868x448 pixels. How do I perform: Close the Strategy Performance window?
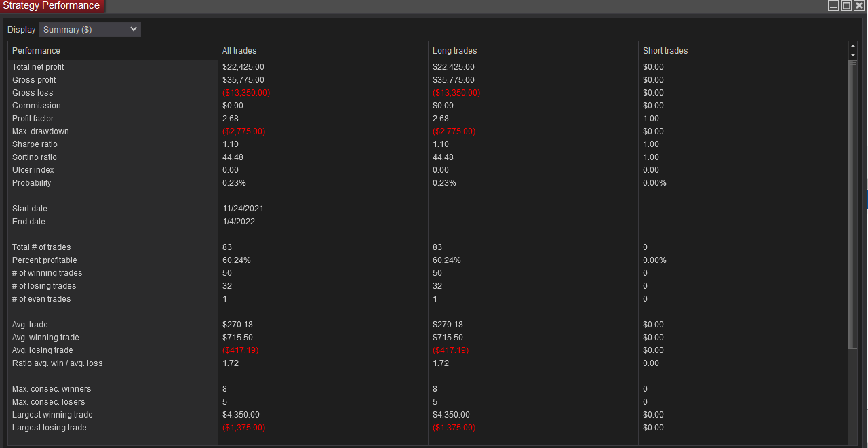859,5
